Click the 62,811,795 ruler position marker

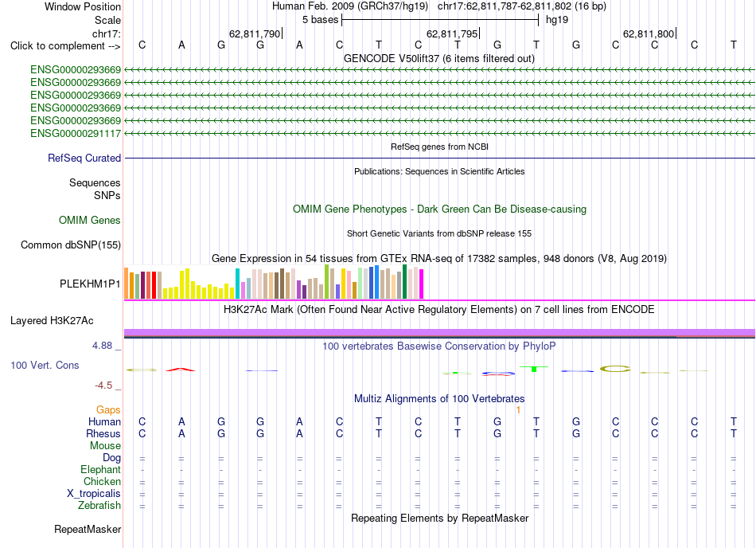click(x=453, y=33)
